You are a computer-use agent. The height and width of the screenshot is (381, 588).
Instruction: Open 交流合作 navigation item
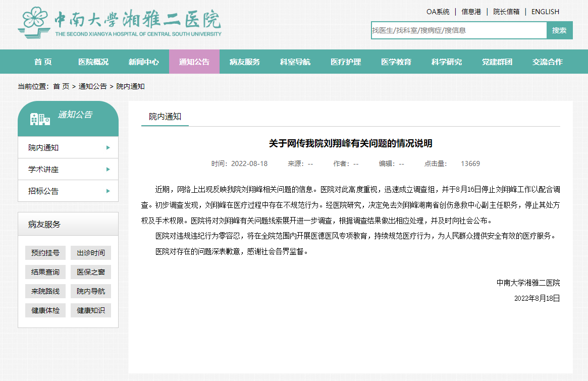[548, 62]
